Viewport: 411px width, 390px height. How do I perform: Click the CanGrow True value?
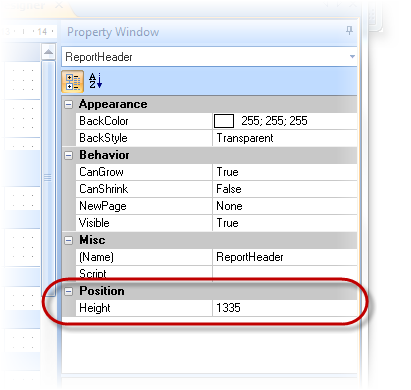tap(227, 172)
